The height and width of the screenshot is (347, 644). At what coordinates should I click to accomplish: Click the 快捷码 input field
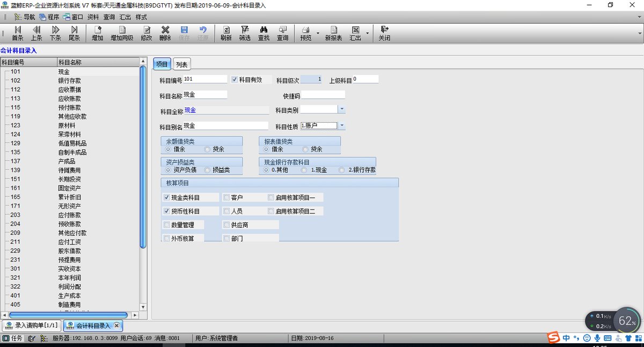tap(323, 95)
